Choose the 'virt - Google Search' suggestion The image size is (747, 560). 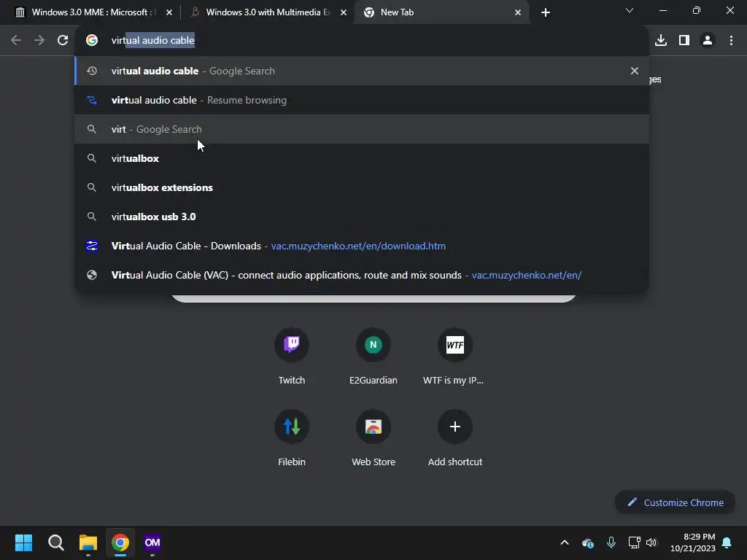[362, 129]
